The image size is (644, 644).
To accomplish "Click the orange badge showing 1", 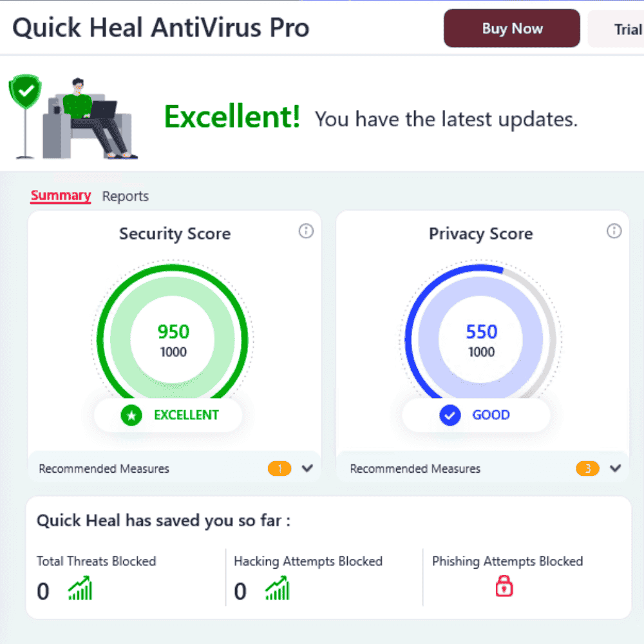I will pyautogui.click(x=279, y=469).
